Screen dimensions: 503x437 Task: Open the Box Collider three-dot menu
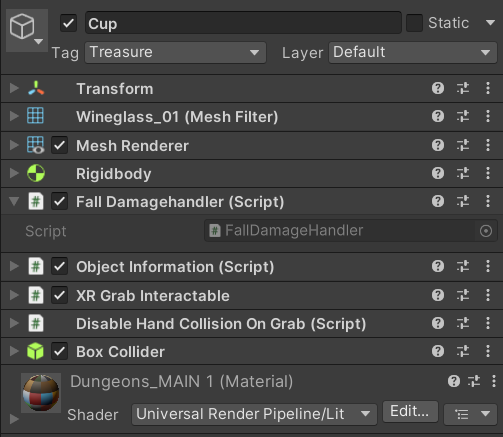coord(488,351)
